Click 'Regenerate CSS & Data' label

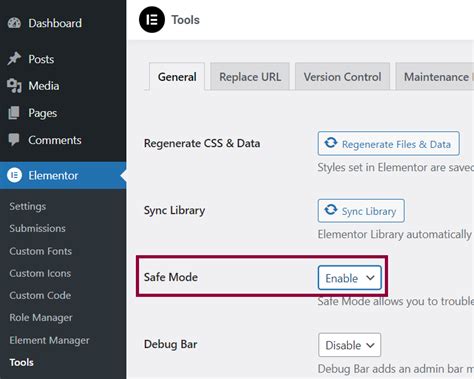(x=202, y=143)
